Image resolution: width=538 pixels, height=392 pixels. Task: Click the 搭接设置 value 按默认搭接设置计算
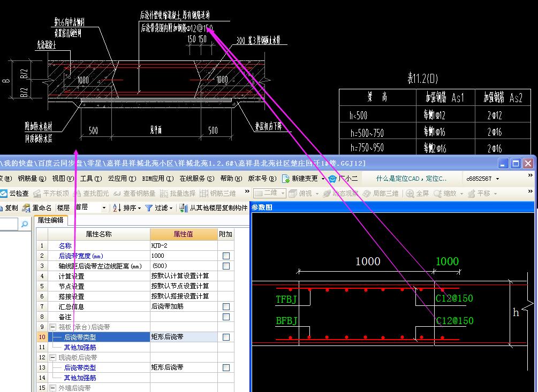[x=184, y=296]
